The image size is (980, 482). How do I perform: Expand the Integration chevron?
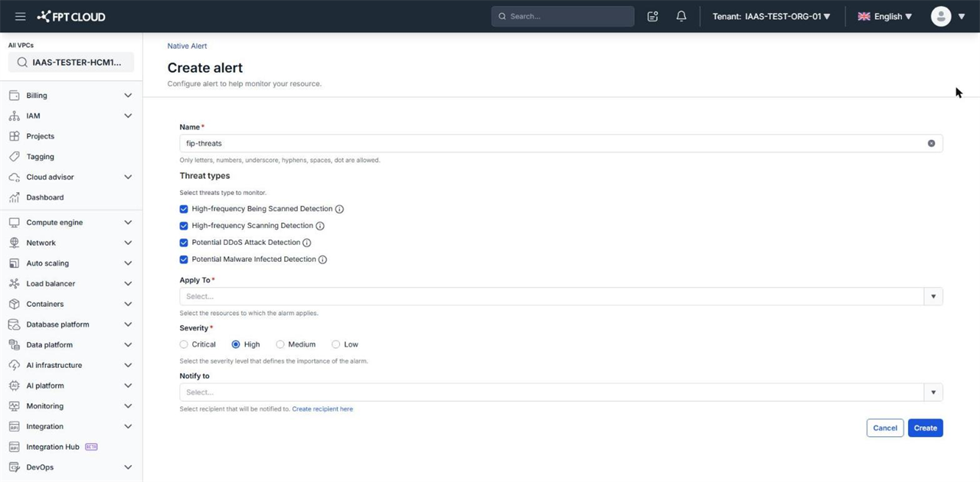(128, 427)
